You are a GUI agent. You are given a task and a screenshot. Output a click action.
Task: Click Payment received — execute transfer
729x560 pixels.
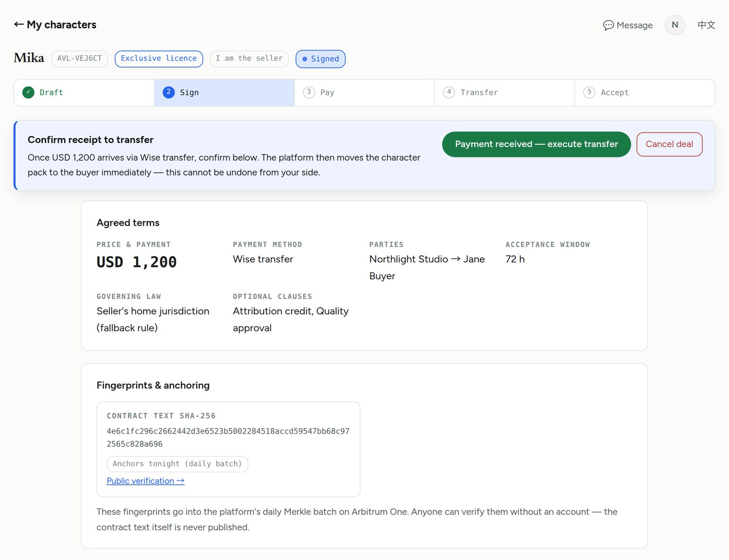[x=537, y=144]
